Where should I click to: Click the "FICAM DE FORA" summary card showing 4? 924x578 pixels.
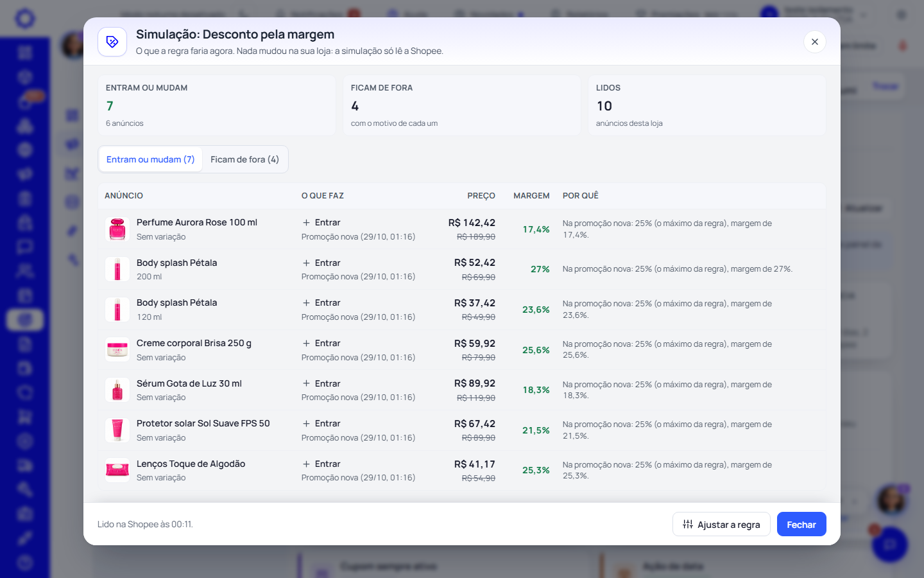tap(462, 105)
